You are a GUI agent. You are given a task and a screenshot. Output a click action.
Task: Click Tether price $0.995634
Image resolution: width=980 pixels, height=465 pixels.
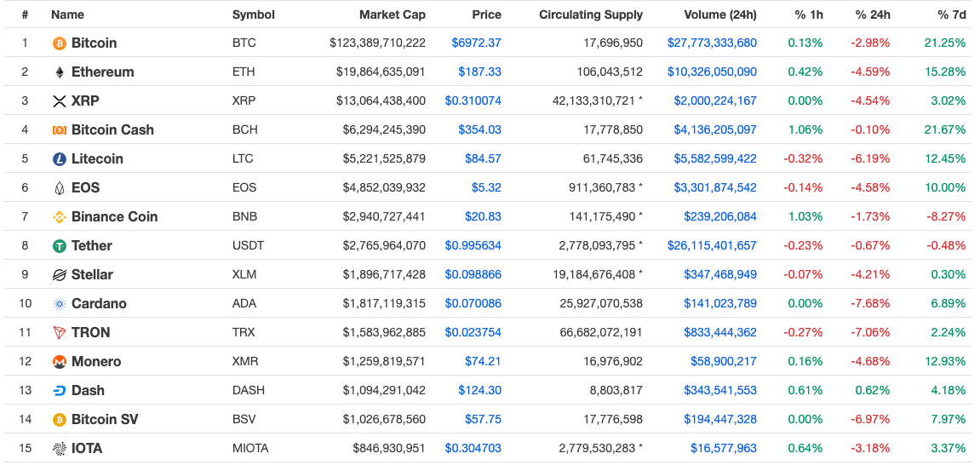point(473,245)
